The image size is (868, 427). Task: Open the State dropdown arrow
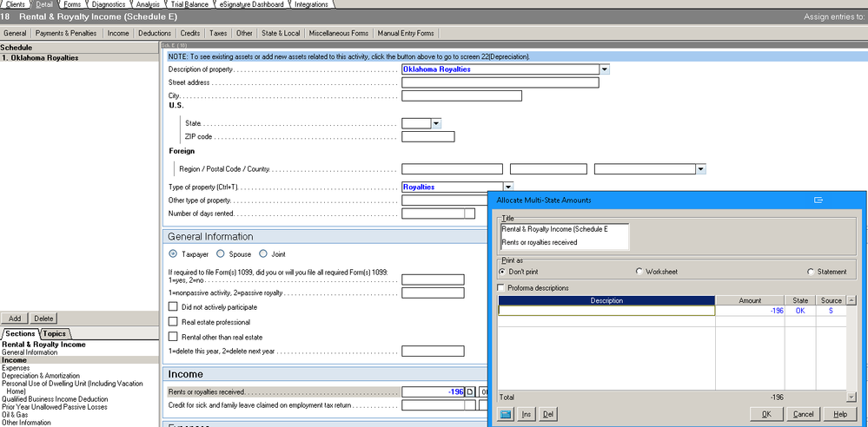(x=435, y=123)
